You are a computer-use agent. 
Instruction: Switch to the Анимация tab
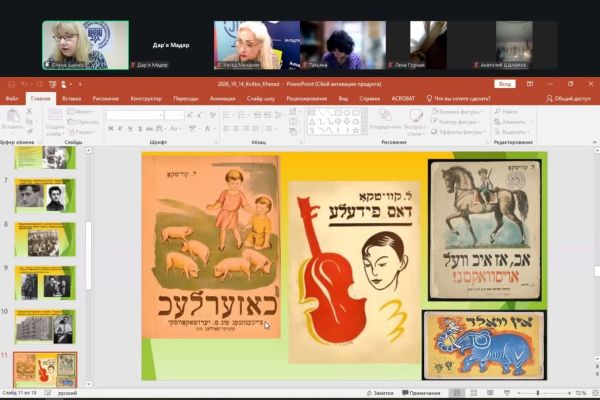coord(222,99)
